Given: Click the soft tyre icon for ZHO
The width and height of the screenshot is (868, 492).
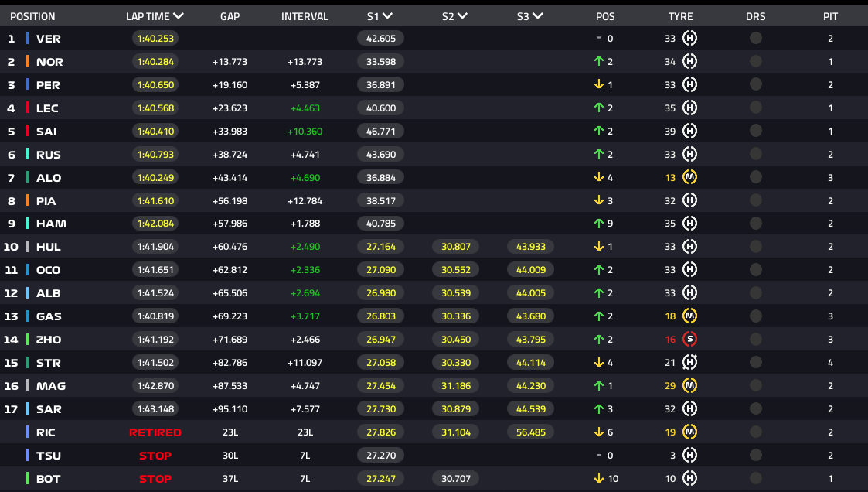Looking at the screenshot, I should tap(689, 339).
